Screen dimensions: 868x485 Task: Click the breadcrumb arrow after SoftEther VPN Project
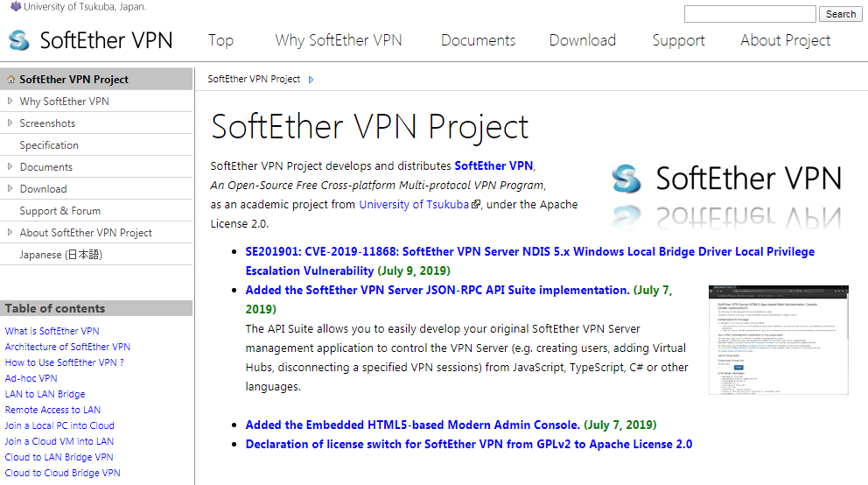pos(311,80)
